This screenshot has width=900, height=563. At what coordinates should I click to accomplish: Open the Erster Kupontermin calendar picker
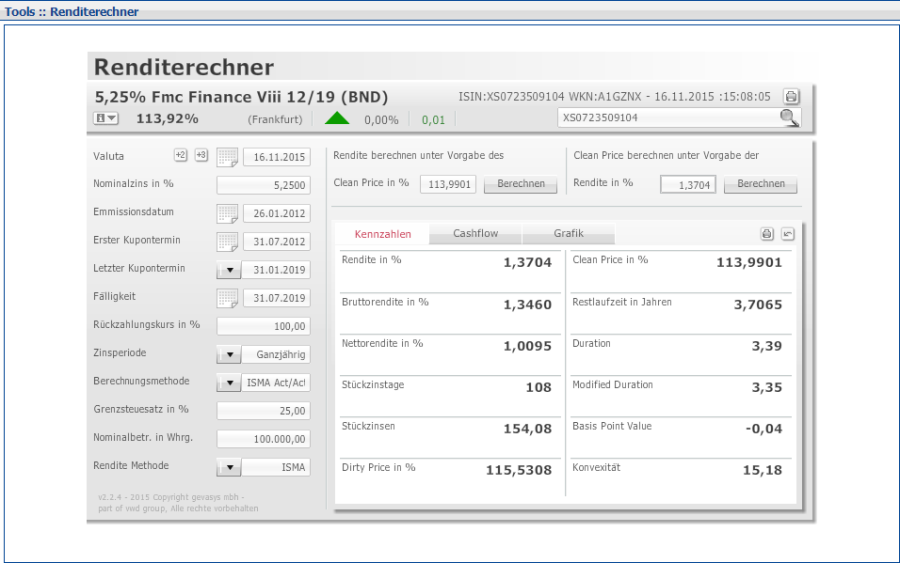[x=228, y=242]
